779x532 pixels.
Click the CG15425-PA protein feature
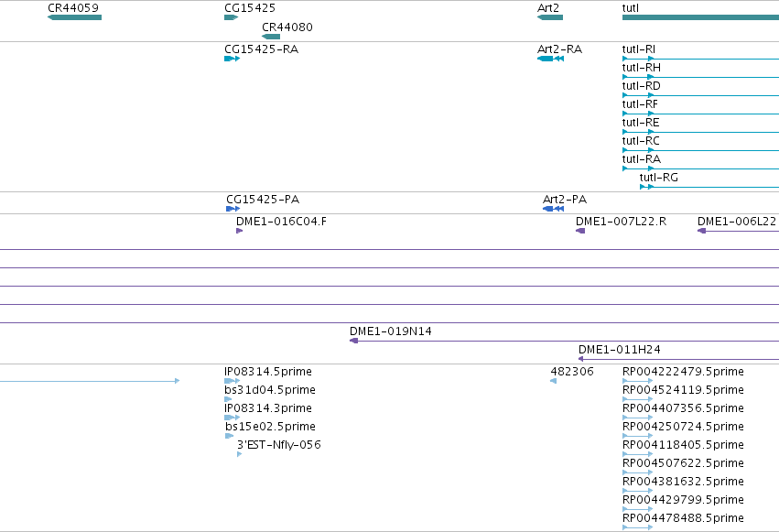[233, 209]
